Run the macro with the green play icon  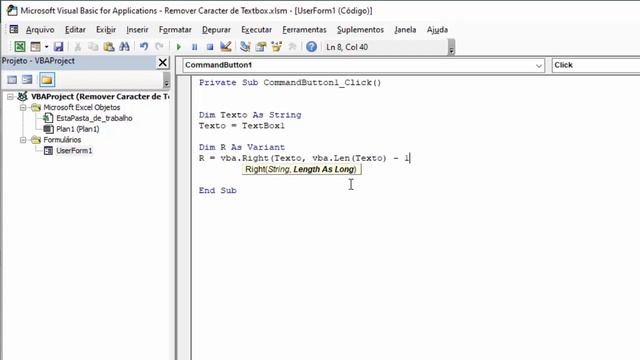[178, 47]
